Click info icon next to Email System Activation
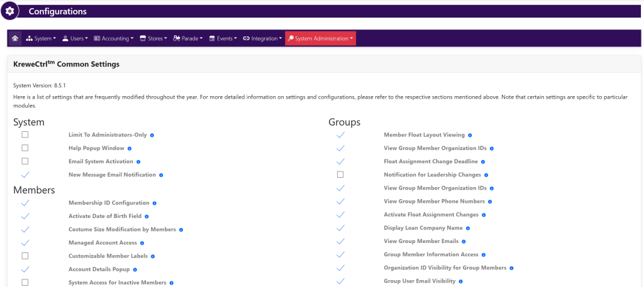 coord(138,161)
